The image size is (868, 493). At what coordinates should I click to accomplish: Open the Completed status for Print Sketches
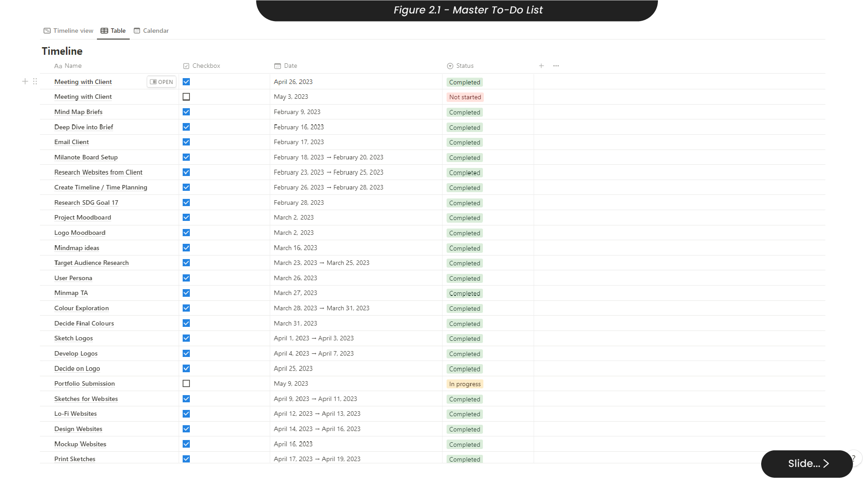coord(465,459)
